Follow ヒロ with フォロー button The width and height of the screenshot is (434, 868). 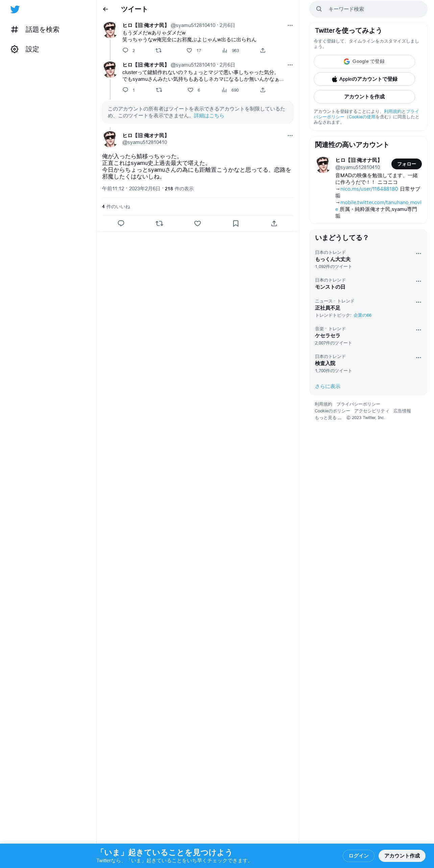pos(406,164)
